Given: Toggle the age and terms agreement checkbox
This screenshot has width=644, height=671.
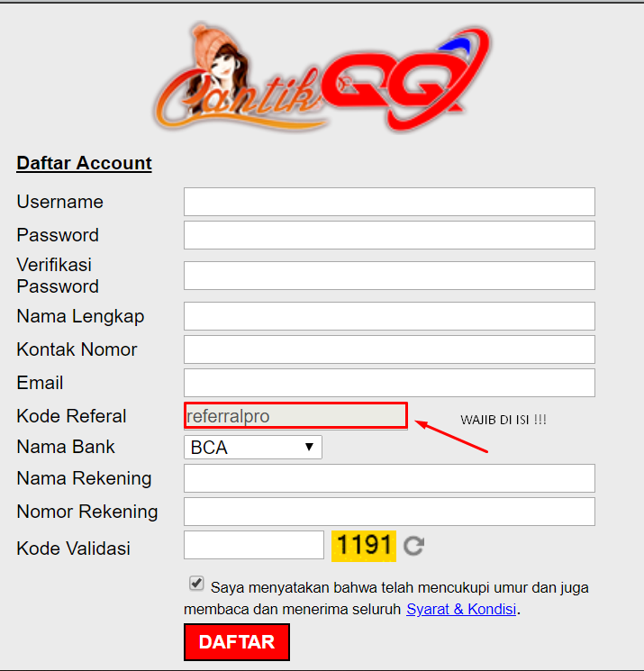Looking at the screenshot, I should click(196, 584).
